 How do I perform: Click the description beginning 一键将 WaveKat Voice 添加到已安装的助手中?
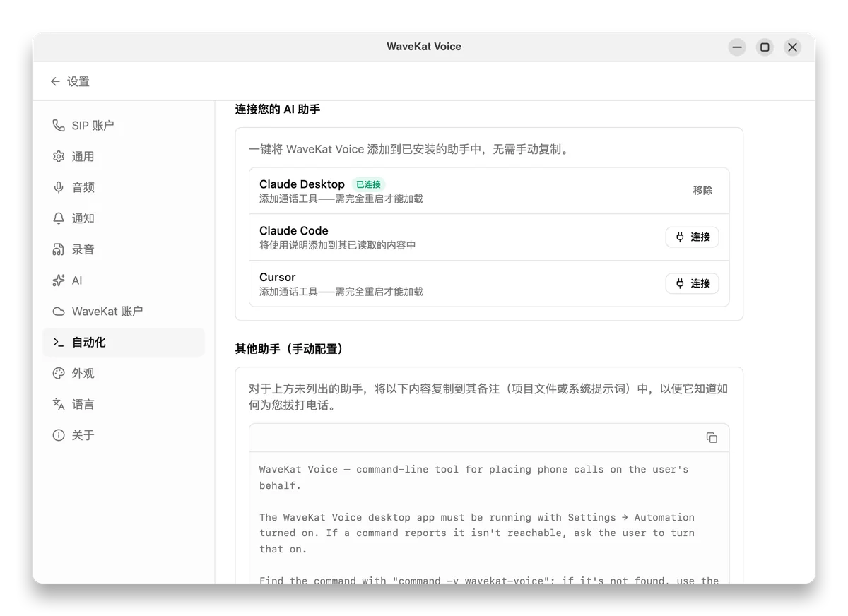tap(409, 150)
